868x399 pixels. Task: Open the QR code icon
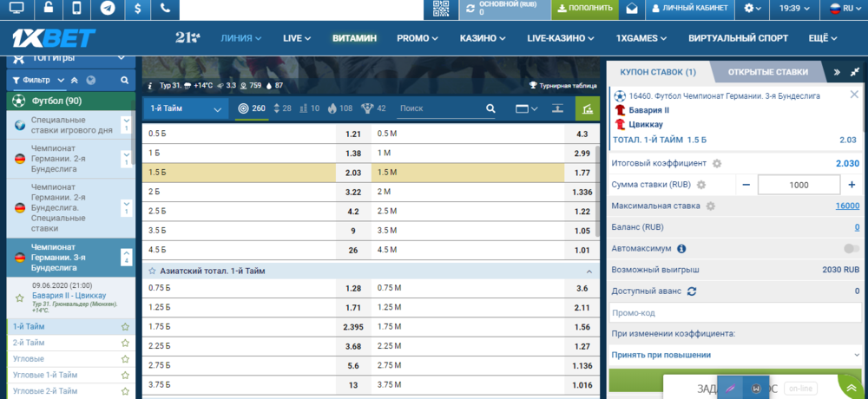coord(441,9)
